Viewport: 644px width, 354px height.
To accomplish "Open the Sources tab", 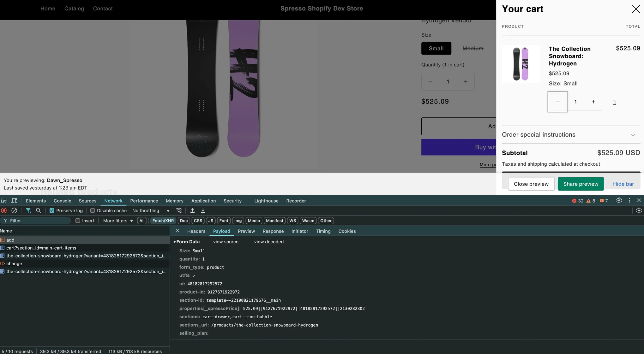I will pos(87,201).
